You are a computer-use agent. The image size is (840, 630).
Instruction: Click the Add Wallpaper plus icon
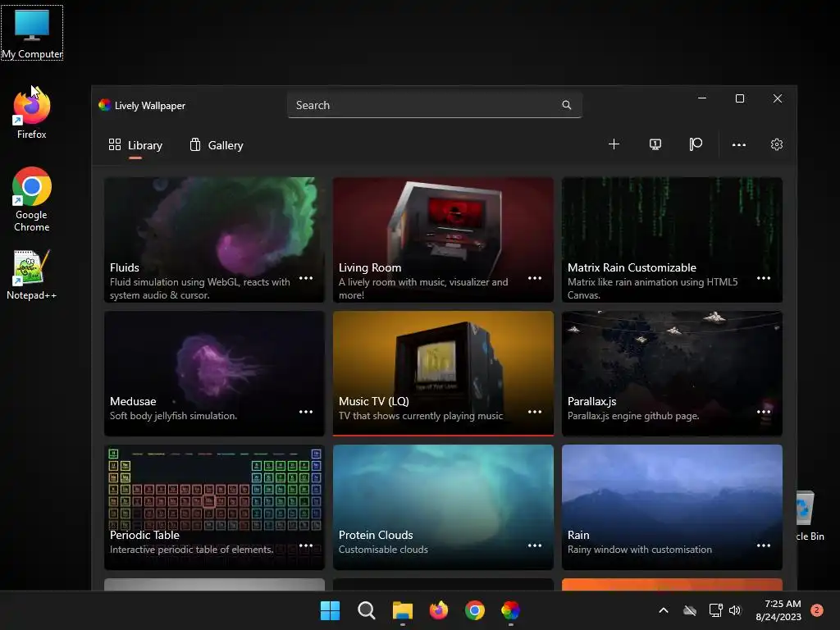[614, 144]
